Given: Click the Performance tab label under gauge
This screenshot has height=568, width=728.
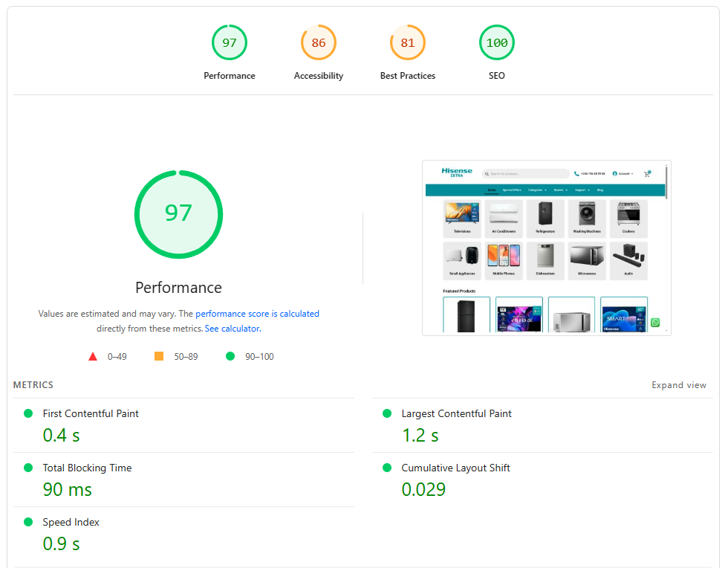Looking at the screenshot, I should pos(230,76).
